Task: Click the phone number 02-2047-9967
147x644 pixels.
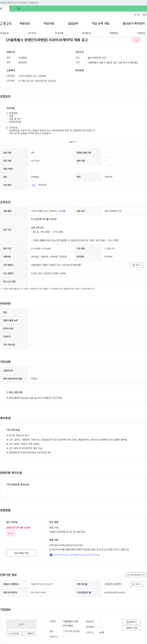Action: 39,592
